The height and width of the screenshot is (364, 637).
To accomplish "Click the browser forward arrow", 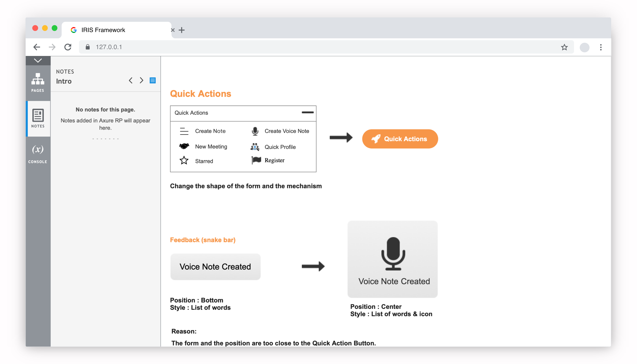I will tap(52, 47).
